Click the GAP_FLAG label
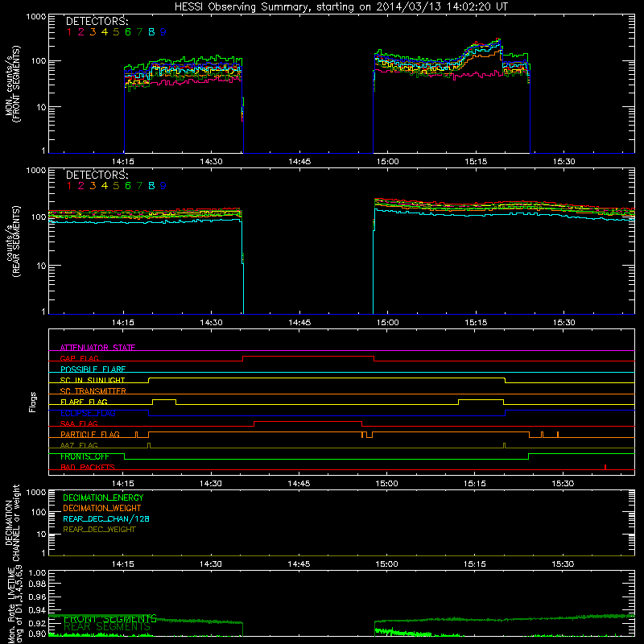 pos(79,358)
